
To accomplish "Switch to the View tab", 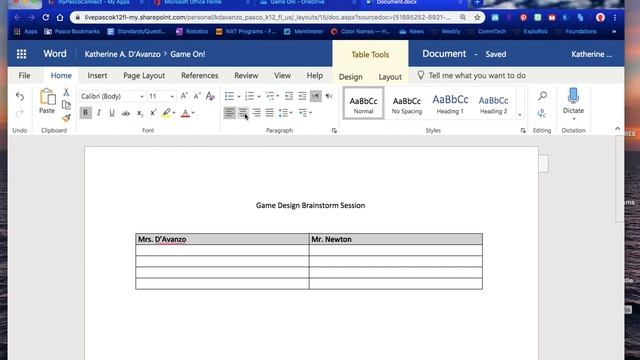I will pyautogui.click(x=282, y=76).
